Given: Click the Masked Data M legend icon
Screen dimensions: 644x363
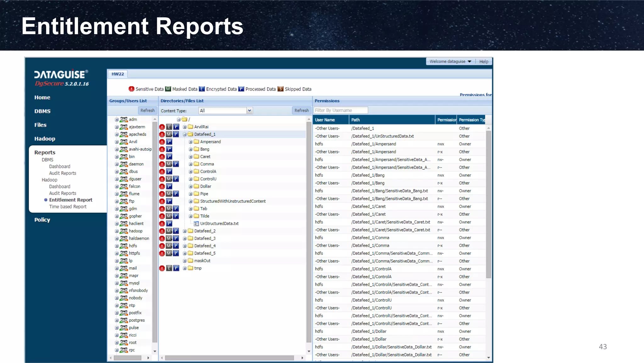Looking at the screenshot, I should click(168, 89).
